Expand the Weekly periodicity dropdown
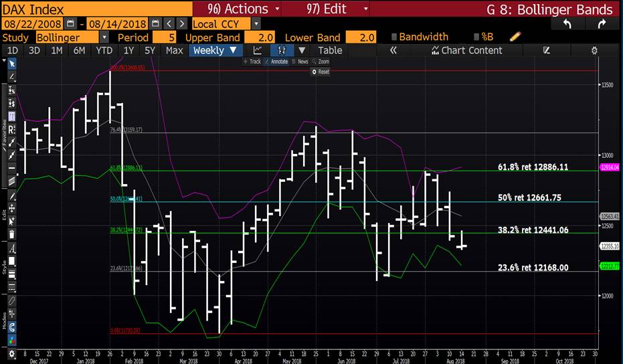 [215, 50]
